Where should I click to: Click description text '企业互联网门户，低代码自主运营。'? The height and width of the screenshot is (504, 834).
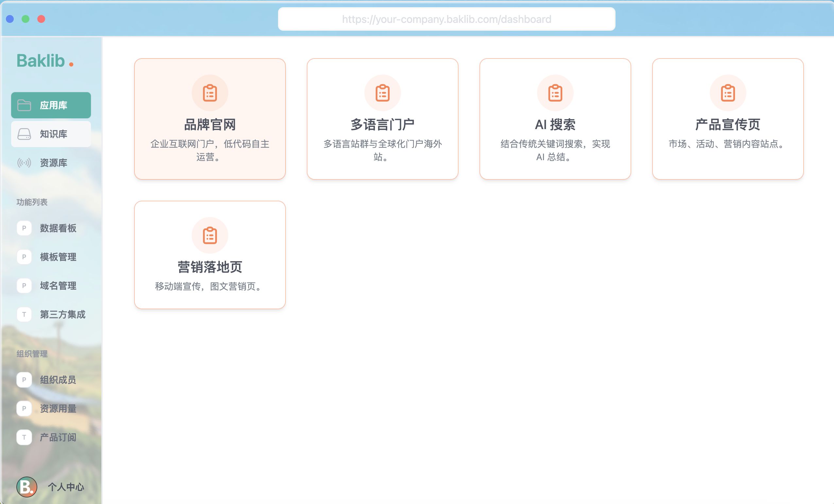pyautogui.click(x=210, y=150)
